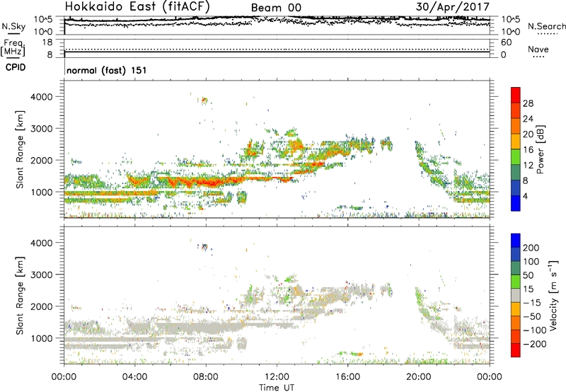This screenshot has width=566, height=392.
Task: Pick the light green 15–50 velocity segment
Action: (516, 282)
